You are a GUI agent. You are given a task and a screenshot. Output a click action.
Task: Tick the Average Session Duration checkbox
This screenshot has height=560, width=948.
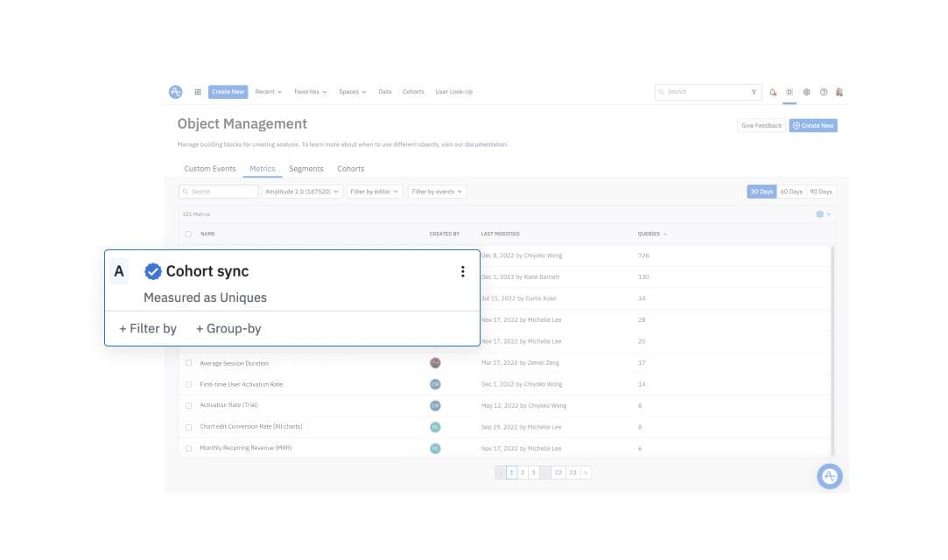pyautogui.click(x=188, y=363)
